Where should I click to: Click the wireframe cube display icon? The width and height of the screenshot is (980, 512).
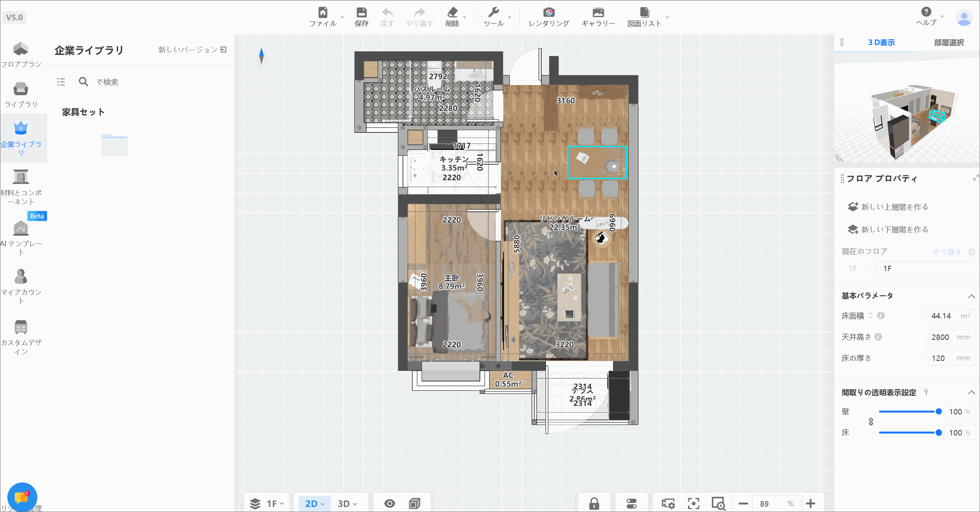point(415,503)
